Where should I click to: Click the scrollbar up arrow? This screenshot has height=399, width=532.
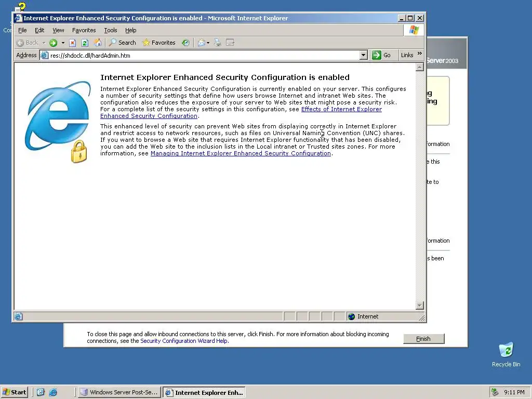[420, 67]
